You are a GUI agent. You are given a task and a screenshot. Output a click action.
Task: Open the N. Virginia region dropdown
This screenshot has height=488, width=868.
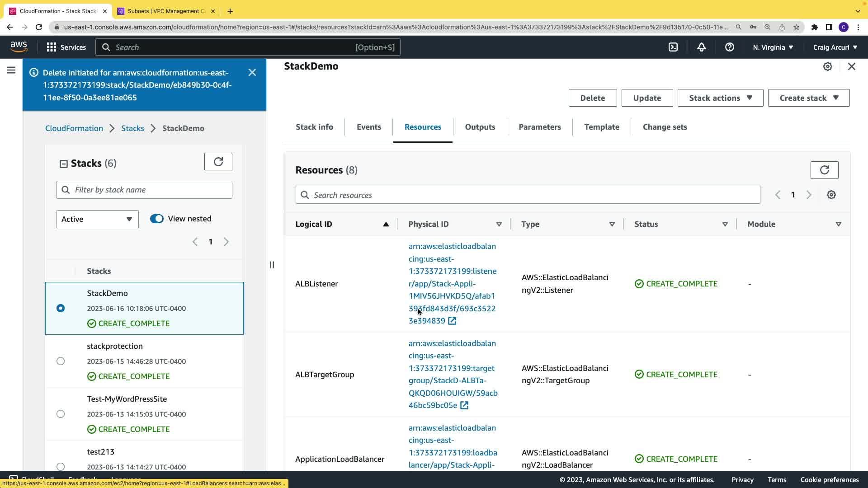pos(773,47)
